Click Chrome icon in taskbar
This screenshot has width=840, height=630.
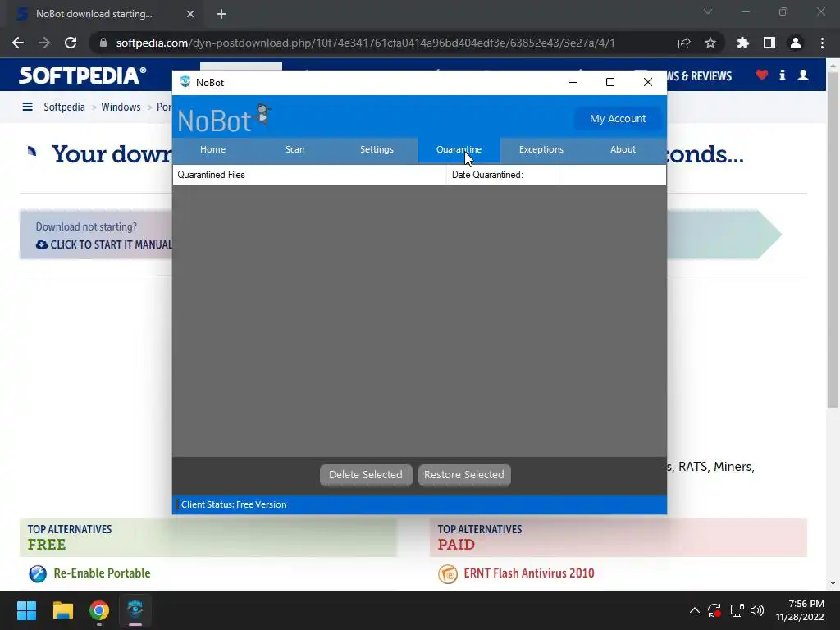point(99,610)
